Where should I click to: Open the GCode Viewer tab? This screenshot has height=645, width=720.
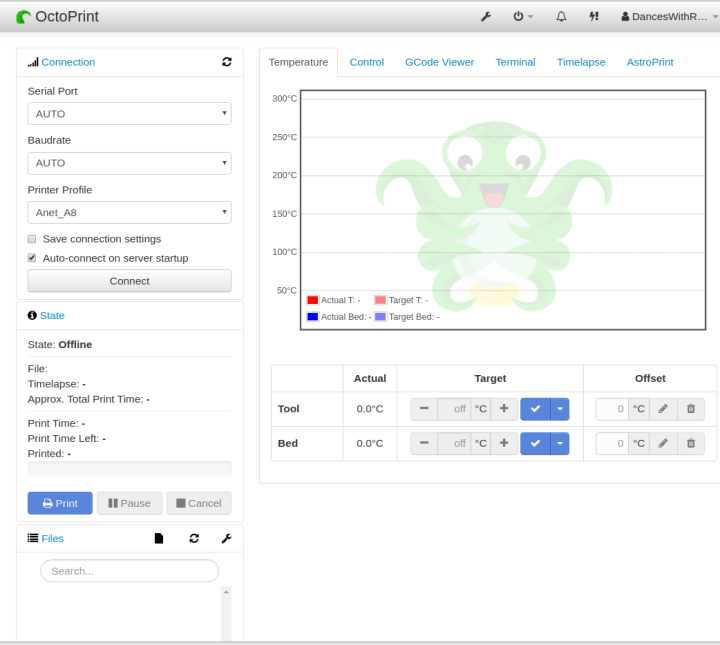[x=439, y=62]
